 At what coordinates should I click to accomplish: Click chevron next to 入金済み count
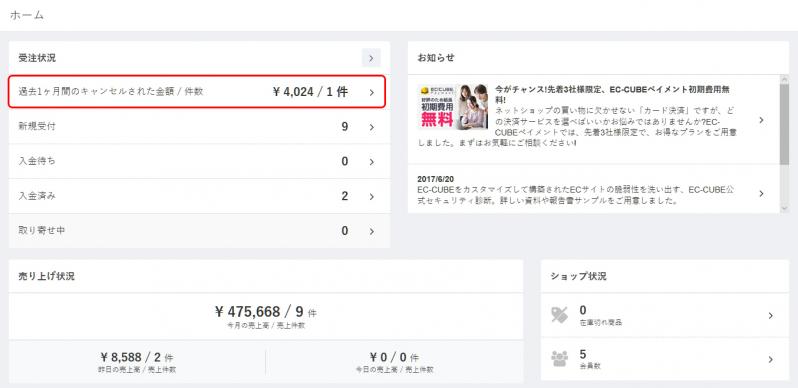(372, 196)
